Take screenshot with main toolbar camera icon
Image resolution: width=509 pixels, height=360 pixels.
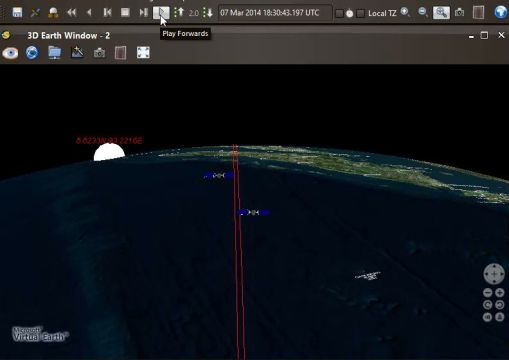[460, 13]
